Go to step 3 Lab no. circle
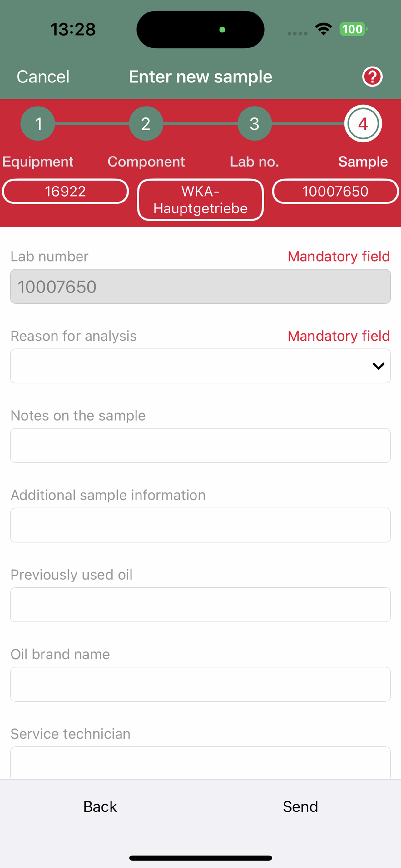Viewport: 401px width, 868px height. pos(255,124)
